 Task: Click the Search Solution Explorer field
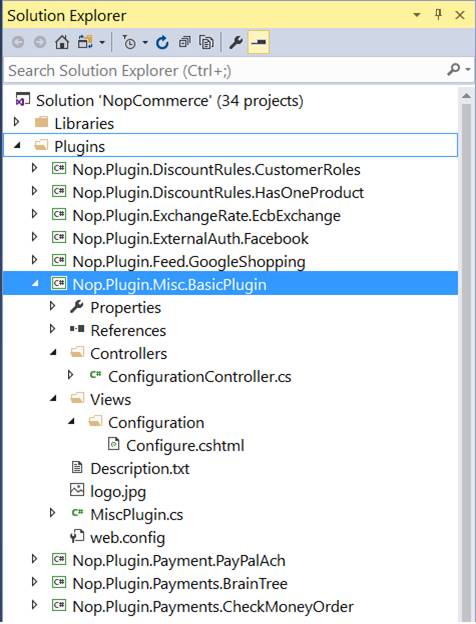tap(223, 70)
